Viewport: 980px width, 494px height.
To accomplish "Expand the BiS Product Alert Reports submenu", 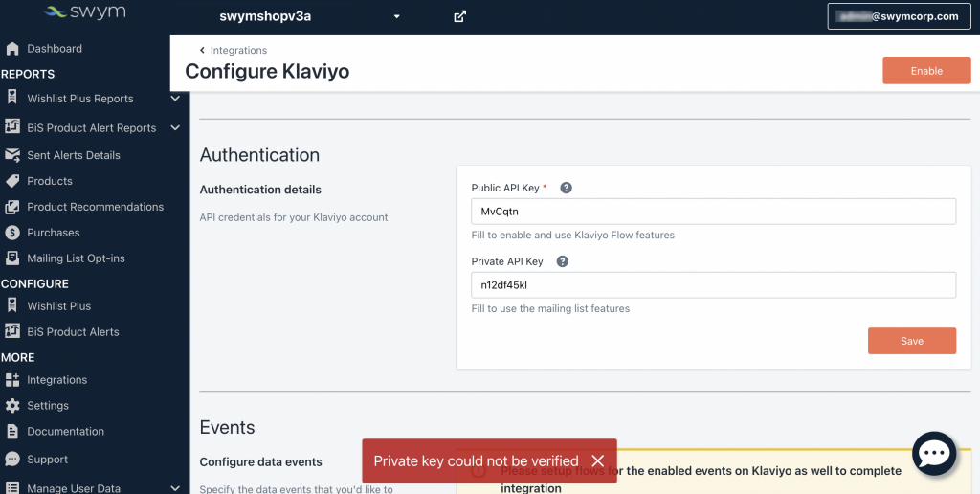I will tap(175, 127).
